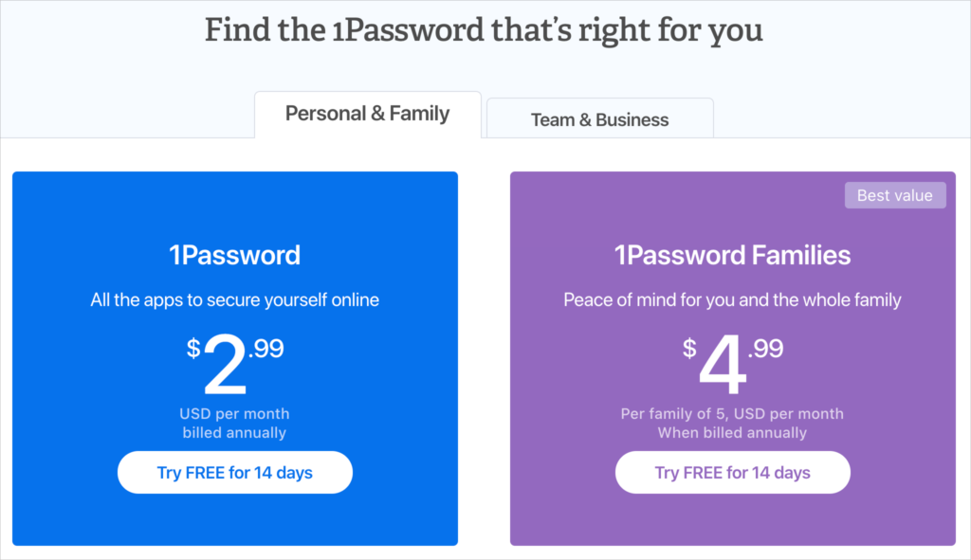The height and width of the screenshot is (560, 971).
Task: Click the "billed annually" line in blue card
Action: pyautogui.click(x=234, y=433)
